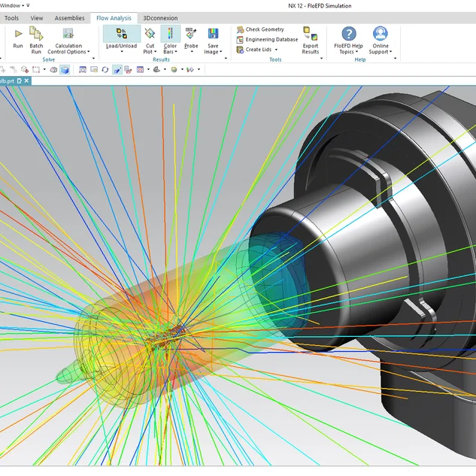Click the rectangle selection tool icon
Image resolution: width=476 pixels, height=476 pixels.
[36, 70]
